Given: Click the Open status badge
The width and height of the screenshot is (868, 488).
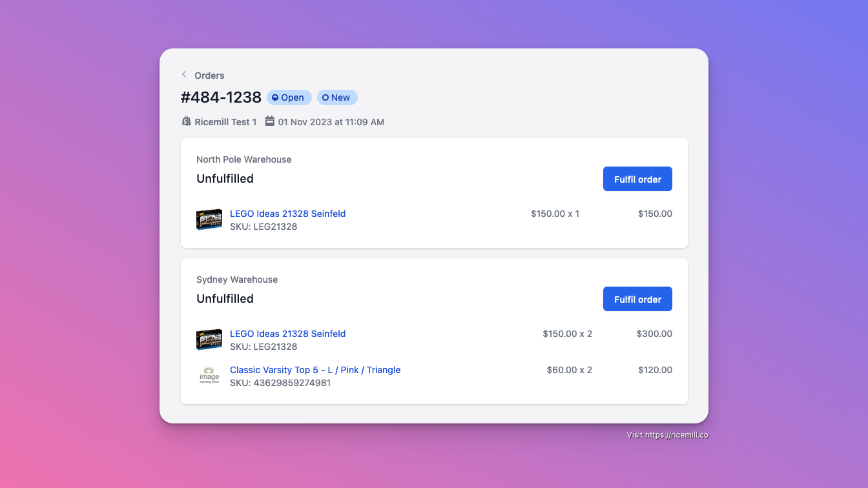Looking at the screenshot, I should coord(289,97).
